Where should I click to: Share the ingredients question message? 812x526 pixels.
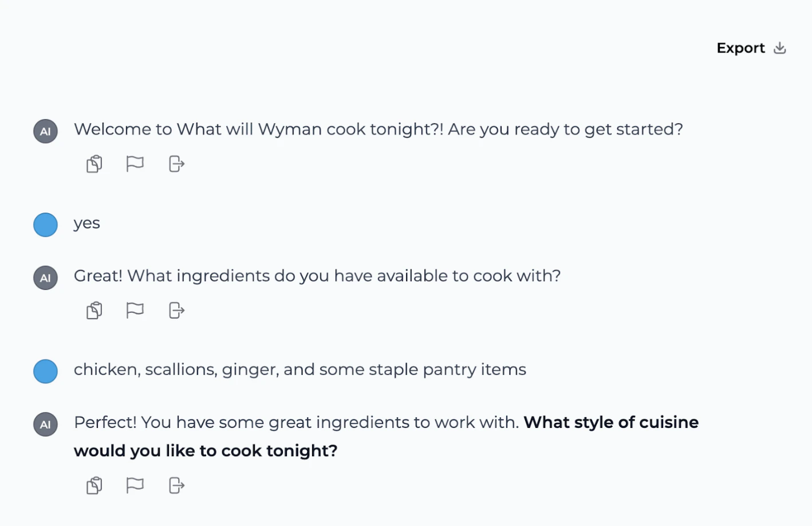[x=176, y=311]
